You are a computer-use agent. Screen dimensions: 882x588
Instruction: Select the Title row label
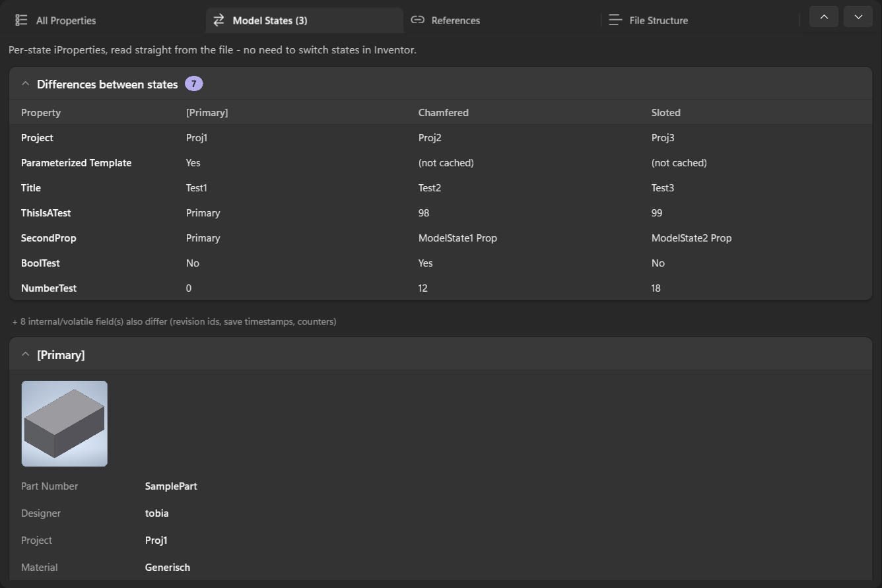31,188
